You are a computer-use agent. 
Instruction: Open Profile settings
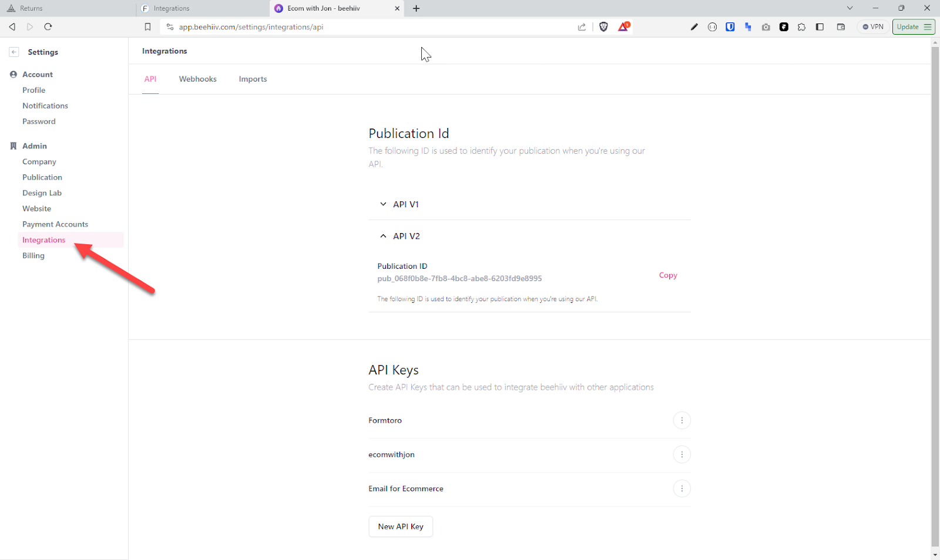click(x=33, y=90)
